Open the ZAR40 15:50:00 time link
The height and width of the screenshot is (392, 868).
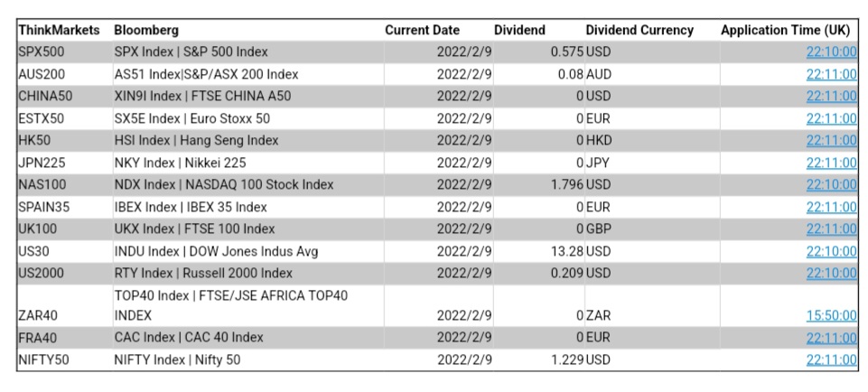coord(831,315)
